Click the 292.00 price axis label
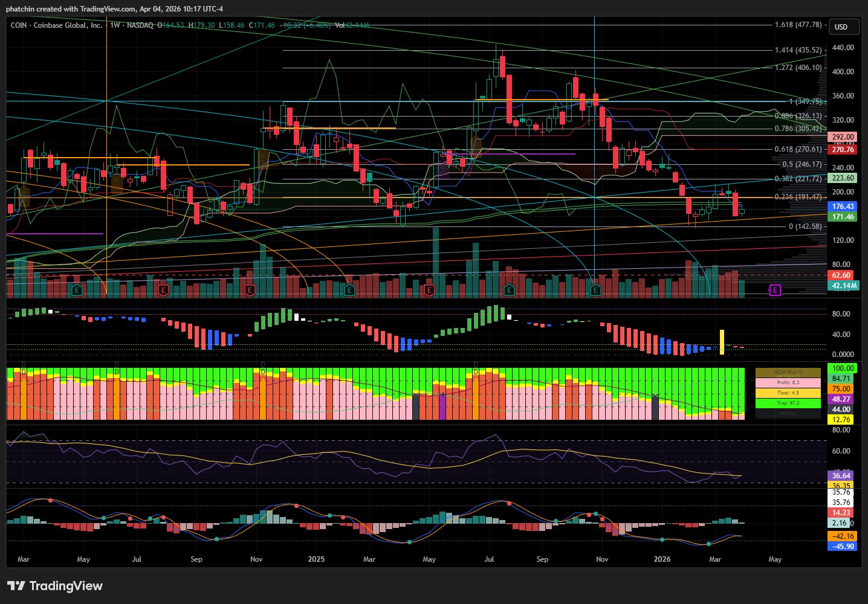The image size is (868, 604). point(843,137)
